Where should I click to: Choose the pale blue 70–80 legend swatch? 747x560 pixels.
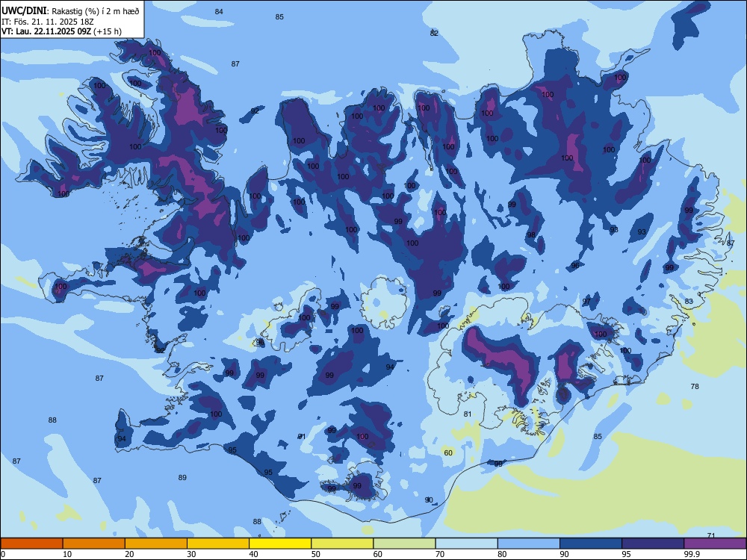tap(466, 544)
